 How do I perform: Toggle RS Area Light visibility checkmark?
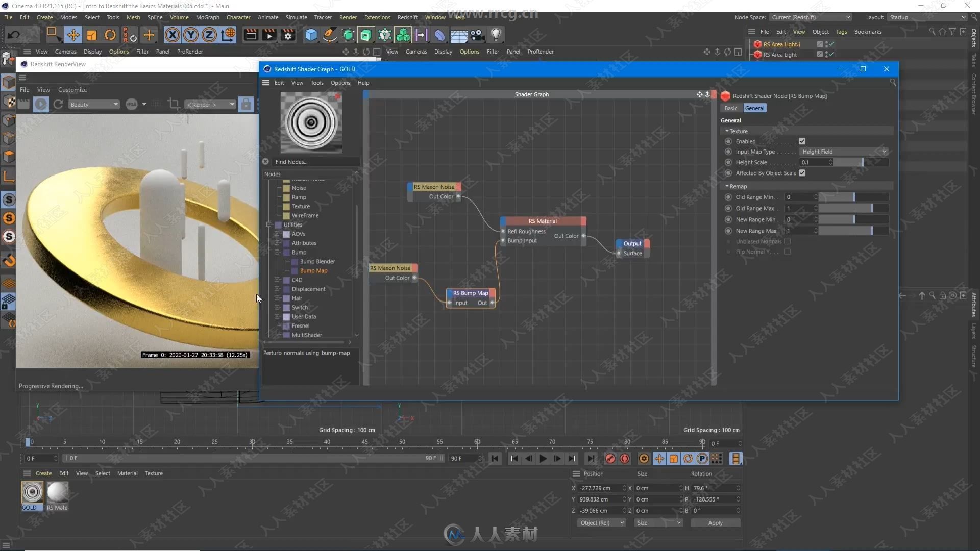831,55
